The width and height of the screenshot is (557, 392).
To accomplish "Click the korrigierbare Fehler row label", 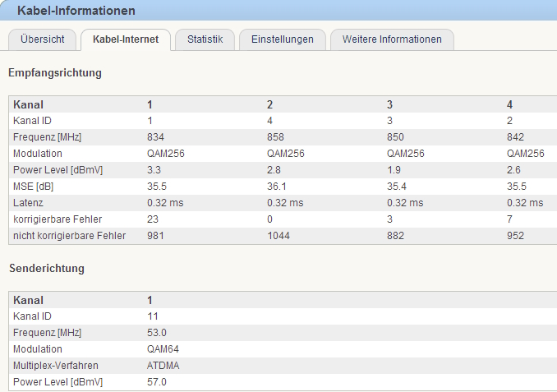I will [x=58, y=219].
